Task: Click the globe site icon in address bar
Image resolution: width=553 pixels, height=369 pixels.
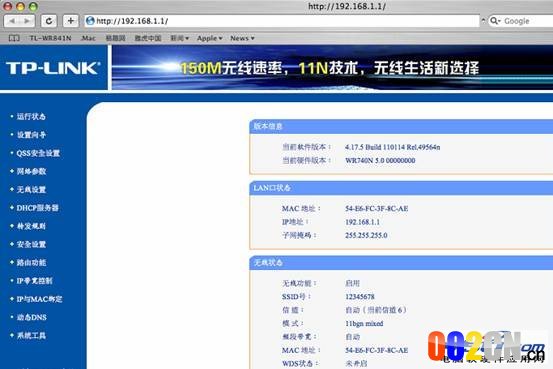Action: [90, 21]
